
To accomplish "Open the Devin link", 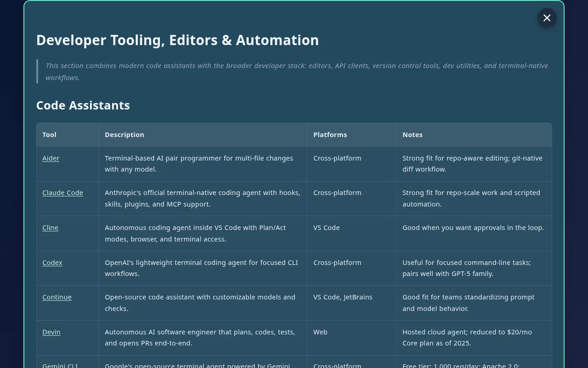I will click(51, 332).
